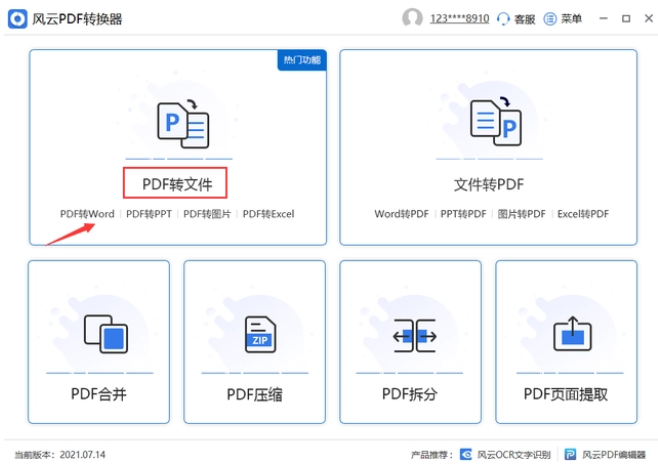The width and height of the screenshot is (658, 469).
Task: Click the 风云PDF转换器 app logo icon
Action: (18, 19)
